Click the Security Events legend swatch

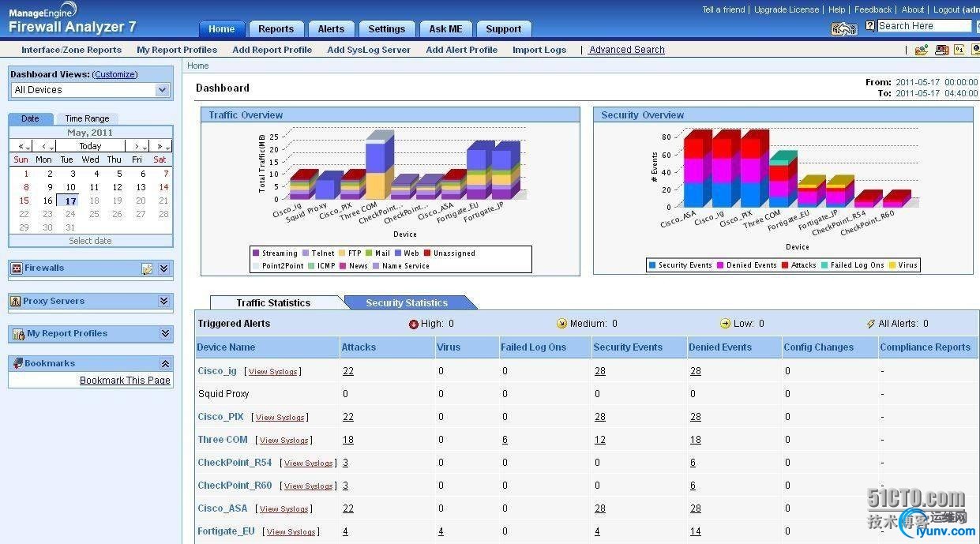pyautogui.click(x=651, y=266)
